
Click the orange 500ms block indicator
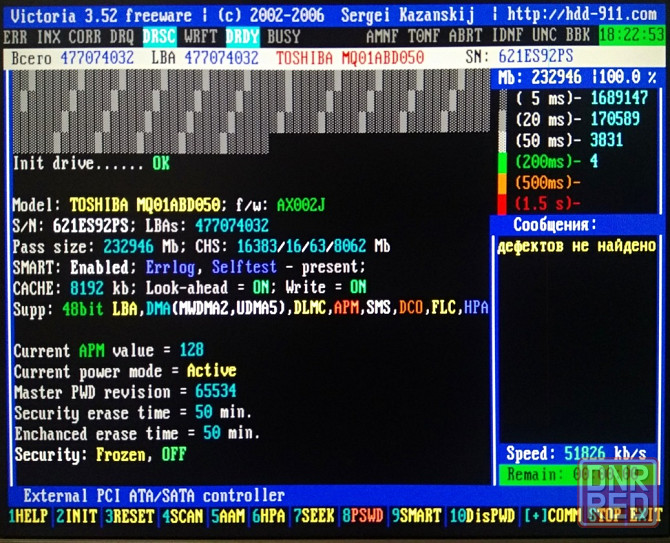[503, 182]
